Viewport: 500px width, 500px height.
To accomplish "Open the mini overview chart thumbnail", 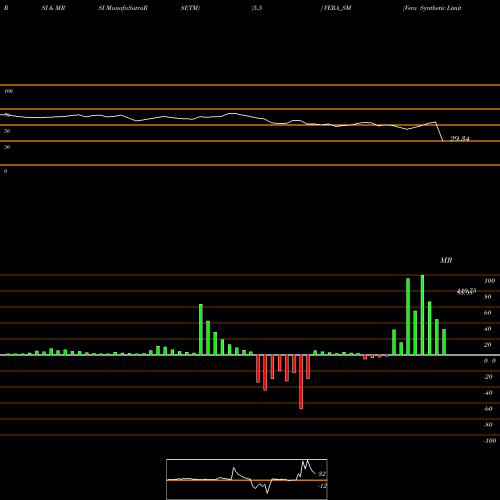I will pyautogui.click(x=247, y=479).
